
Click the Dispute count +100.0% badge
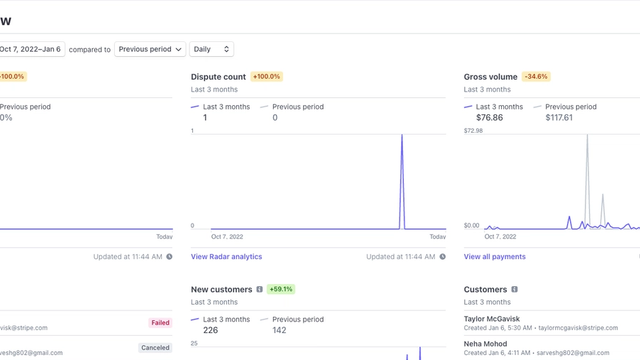(267, 77)
